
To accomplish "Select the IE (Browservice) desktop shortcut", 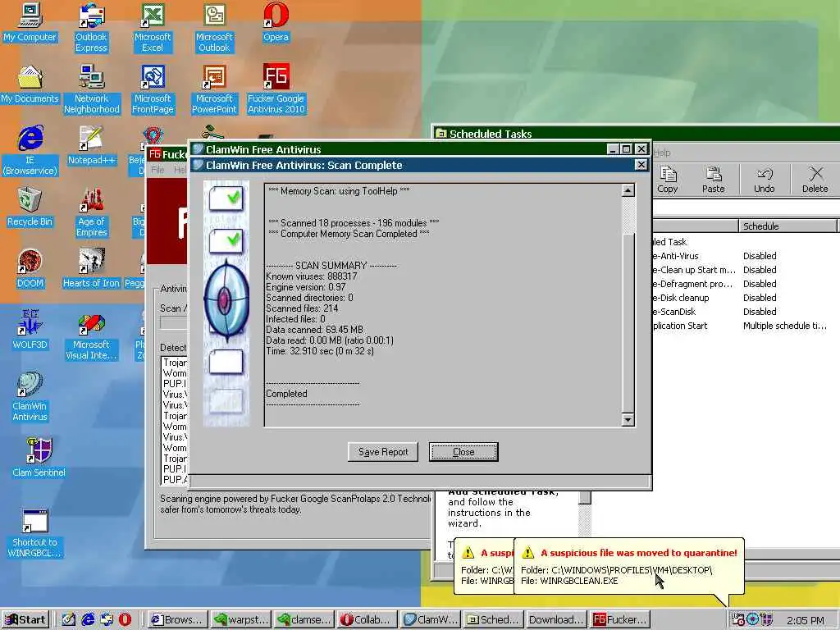I will (x=30, y=151).
